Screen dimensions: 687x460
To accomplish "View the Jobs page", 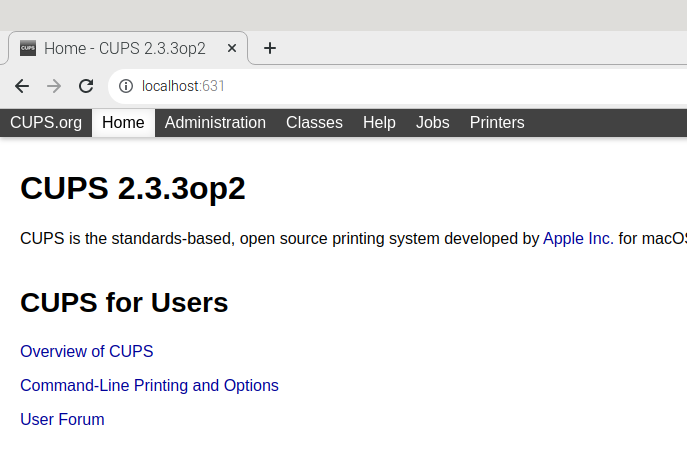I will (x=432, y=123).
